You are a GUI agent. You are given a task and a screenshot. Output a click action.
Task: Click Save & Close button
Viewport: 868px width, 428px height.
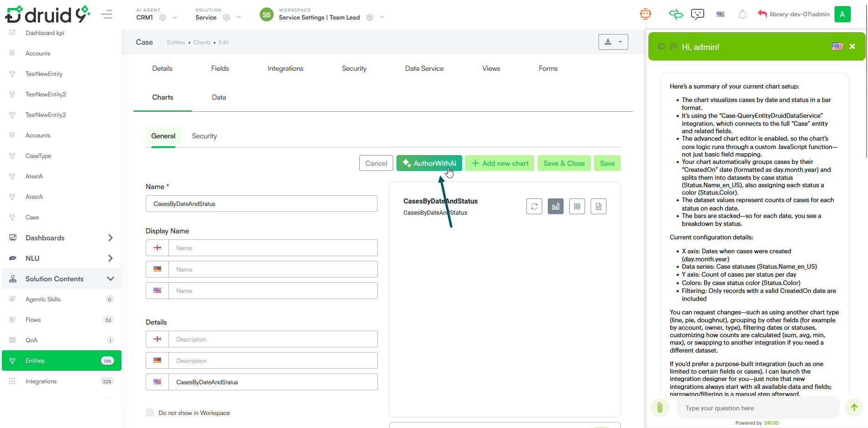[564, 163]
